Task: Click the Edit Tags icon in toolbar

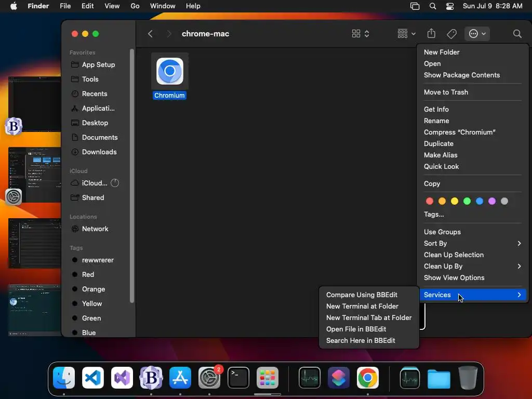Action: [451, 34]
